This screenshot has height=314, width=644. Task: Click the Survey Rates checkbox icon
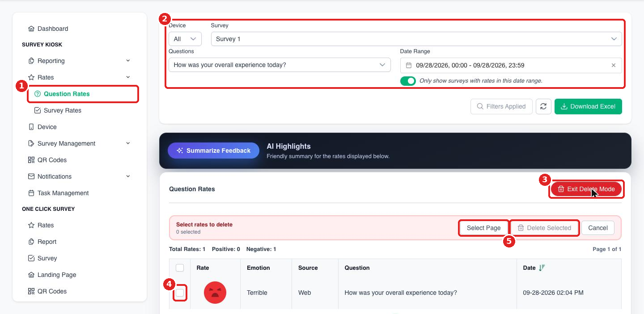click(x=38, y=110)
